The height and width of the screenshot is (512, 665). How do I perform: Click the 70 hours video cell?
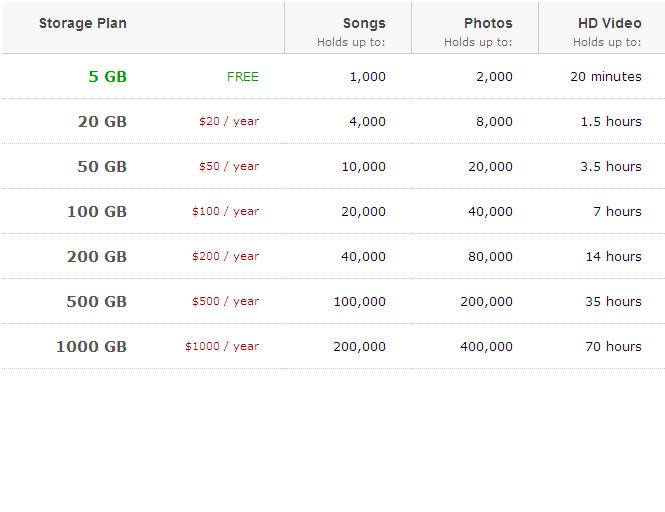(x=614, y=347)
